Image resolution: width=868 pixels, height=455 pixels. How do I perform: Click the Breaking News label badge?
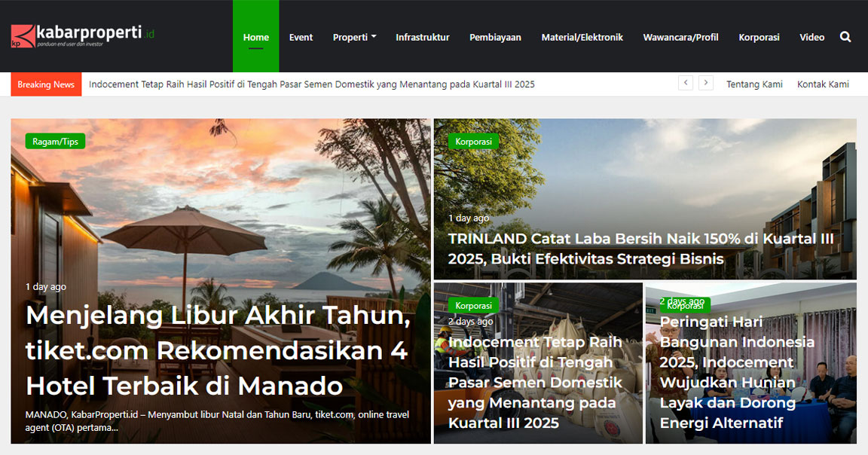(x=45, y=84)
